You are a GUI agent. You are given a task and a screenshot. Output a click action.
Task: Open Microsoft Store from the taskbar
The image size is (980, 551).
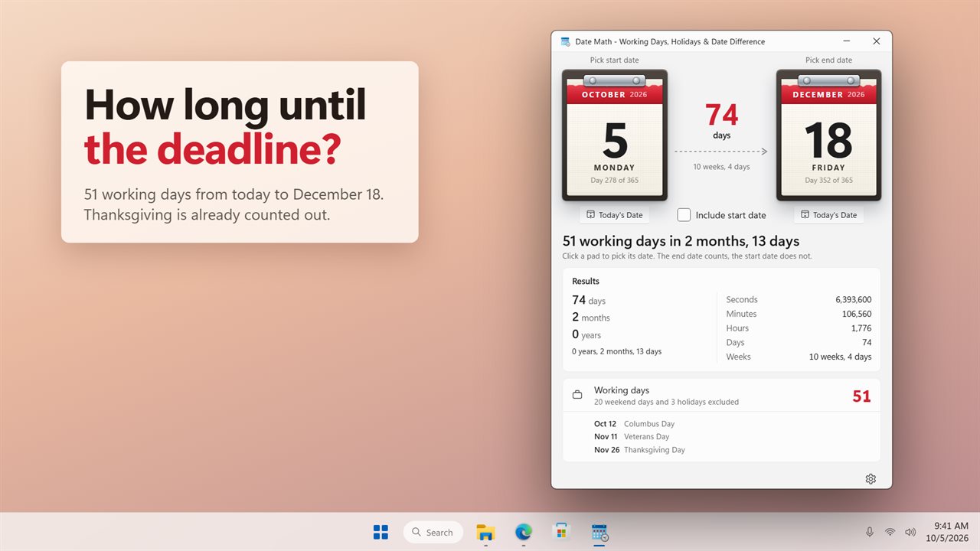coord(561,532)
